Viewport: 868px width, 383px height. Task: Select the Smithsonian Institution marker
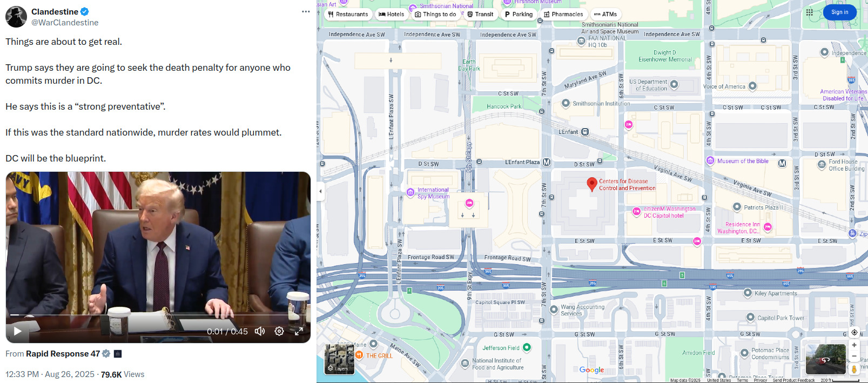[x=566, y=103]
